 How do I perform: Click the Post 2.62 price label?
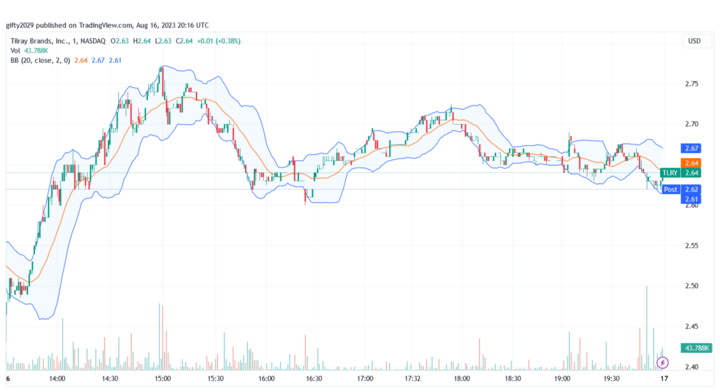click(681, 189)
